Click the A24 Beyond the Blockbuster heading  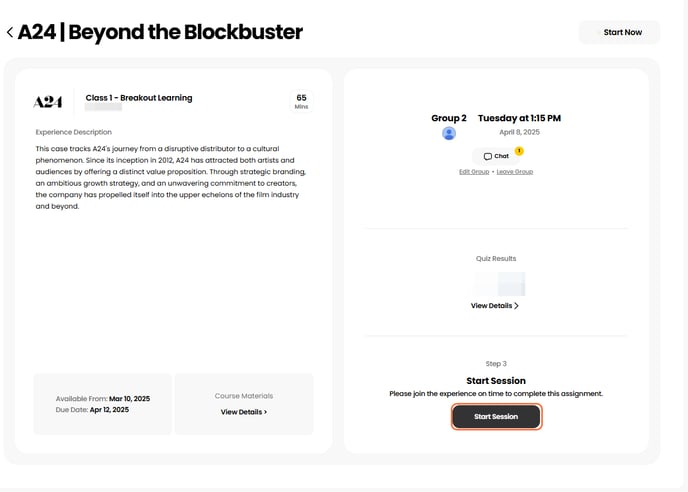160,32
